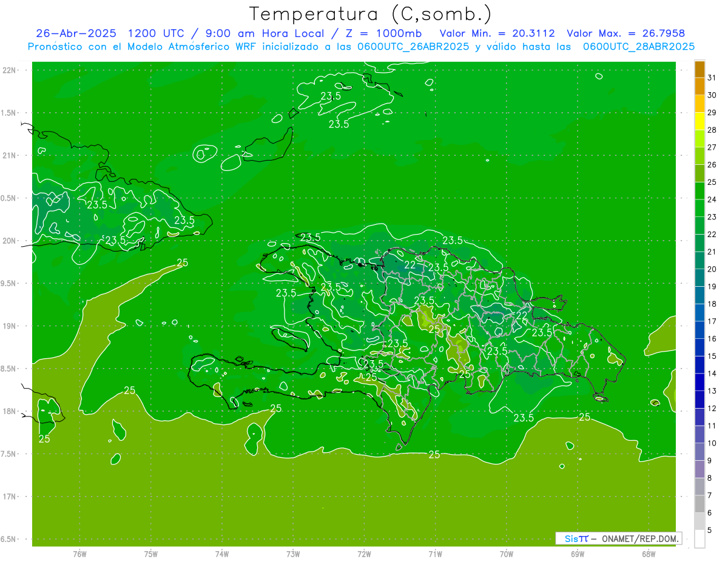Click "Valor Min. = 20.3112" value

point(497,33)
